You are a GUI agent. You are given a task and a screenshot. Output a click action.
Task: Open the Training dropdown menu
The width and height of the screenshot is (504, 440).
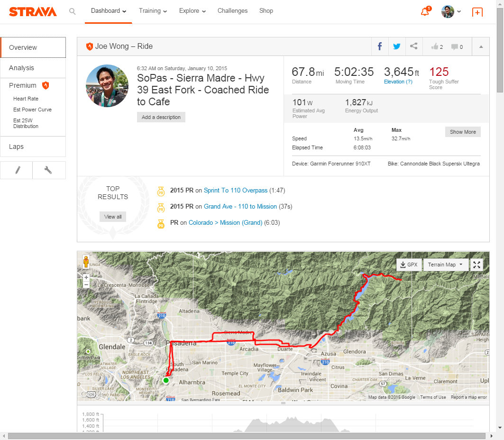153,11
